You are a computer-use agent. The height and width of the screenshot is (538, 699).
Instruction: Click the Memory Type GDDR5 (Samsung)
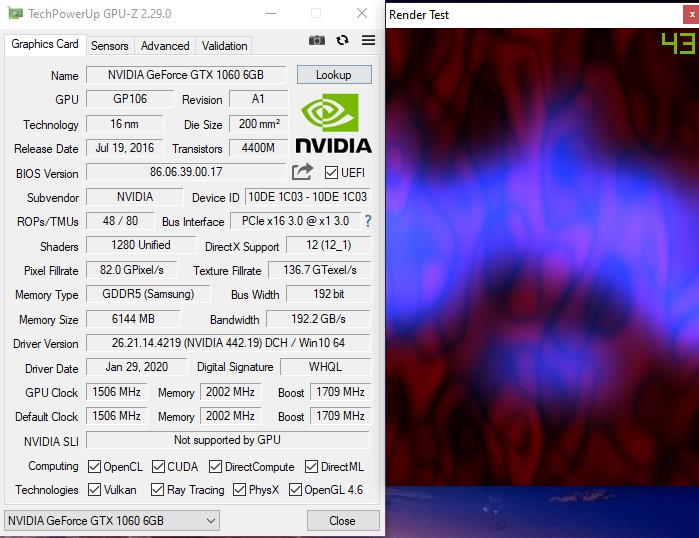tap(148, 294)
